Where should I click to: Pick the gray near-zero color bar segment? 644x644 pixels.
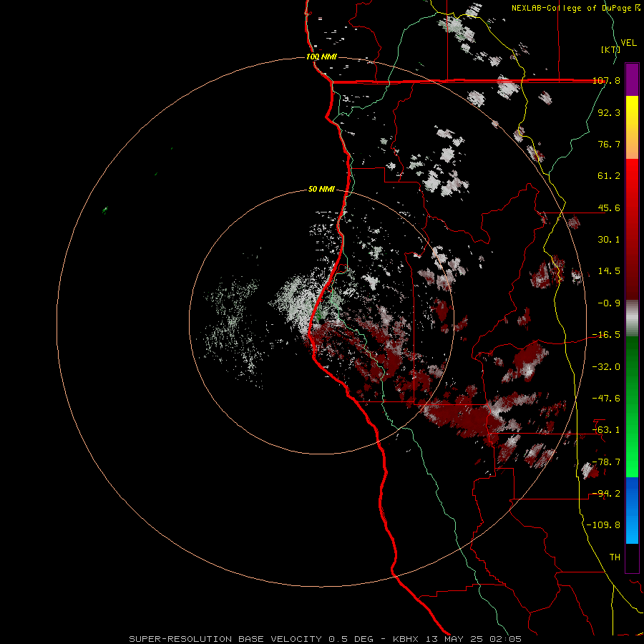coord(632,318)
